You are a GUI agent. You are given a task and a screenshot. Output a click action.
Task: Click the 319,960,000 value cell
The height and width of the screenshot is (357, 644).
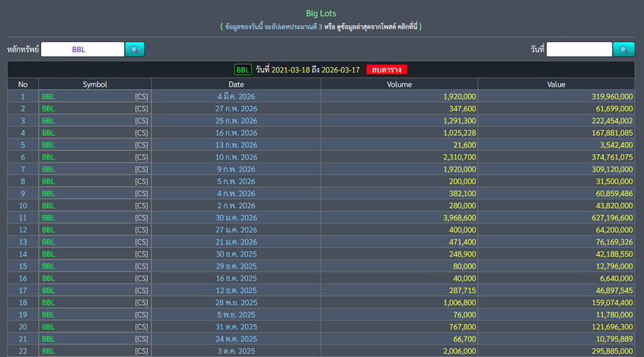coord(612,96)
